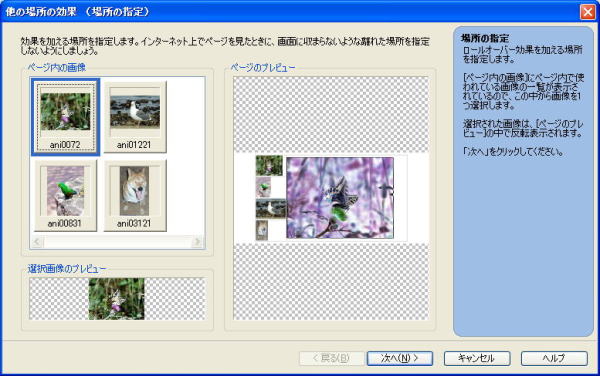Click the 次へ(N) next button
The width and height of the screenshot is (600, 376).
tap(400, 358)
